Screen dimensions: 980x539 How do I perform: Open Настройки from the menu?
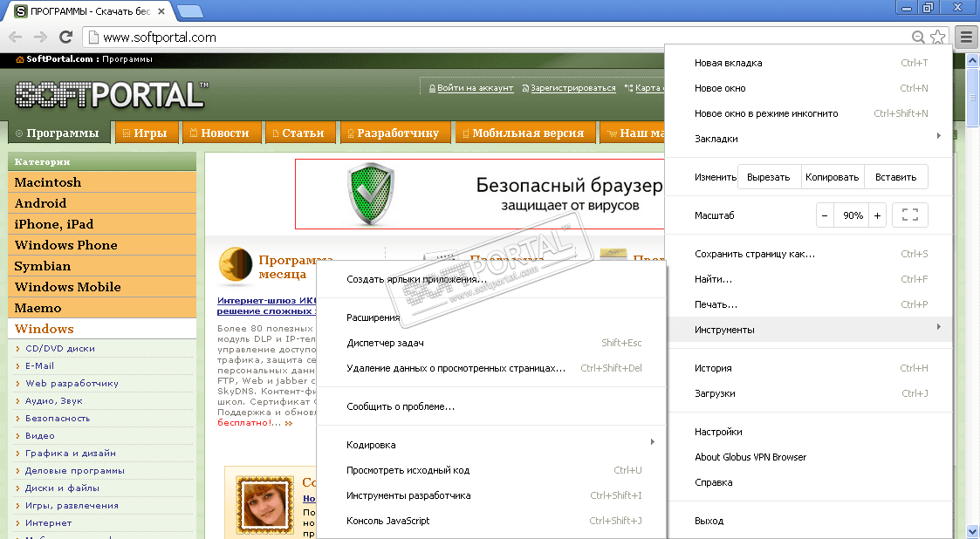point(810,432)
